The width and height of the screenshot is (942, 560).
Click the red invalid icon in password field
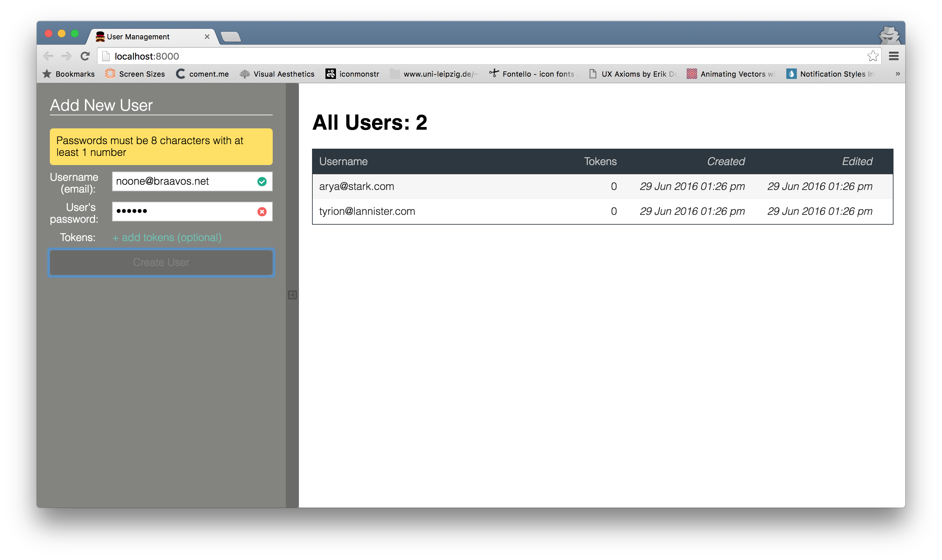(262, 212)
